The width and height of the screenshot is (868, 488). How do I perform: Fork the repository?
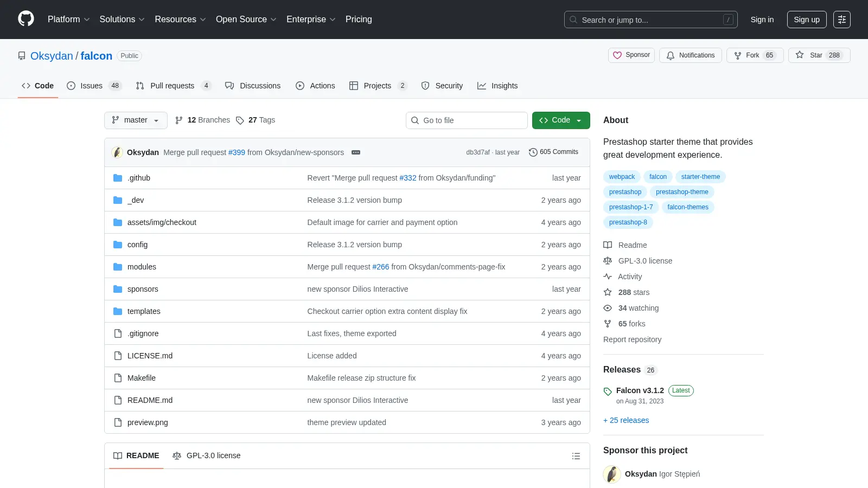(x=755, y=55)
